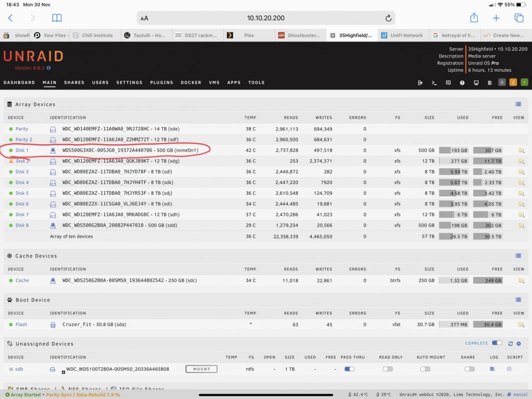Open Unassigned Devices settings gear
Image resolution: width=532 pixels, height=399 pixels.
pos(519,344)
